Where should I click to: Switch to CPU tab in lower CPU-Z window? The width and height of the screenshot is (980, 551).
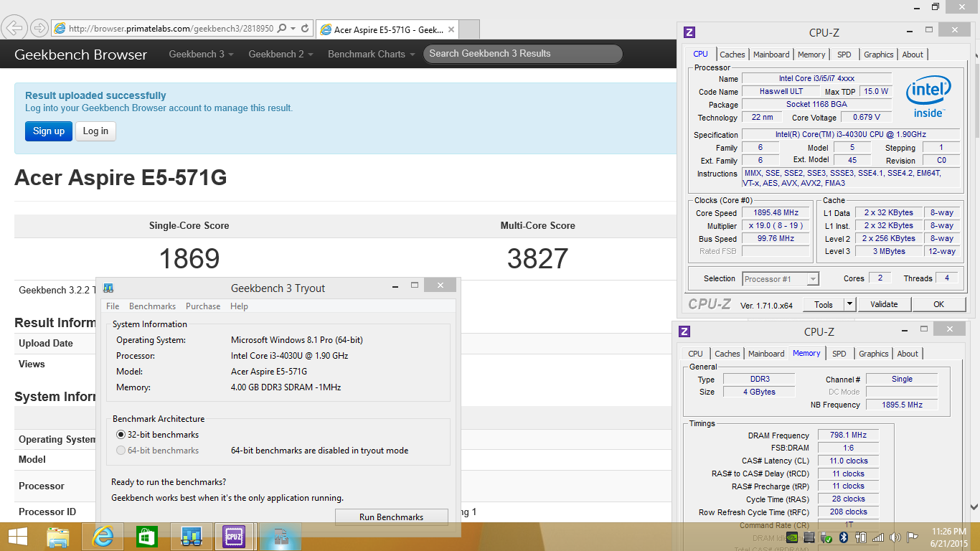coord(695,354)
